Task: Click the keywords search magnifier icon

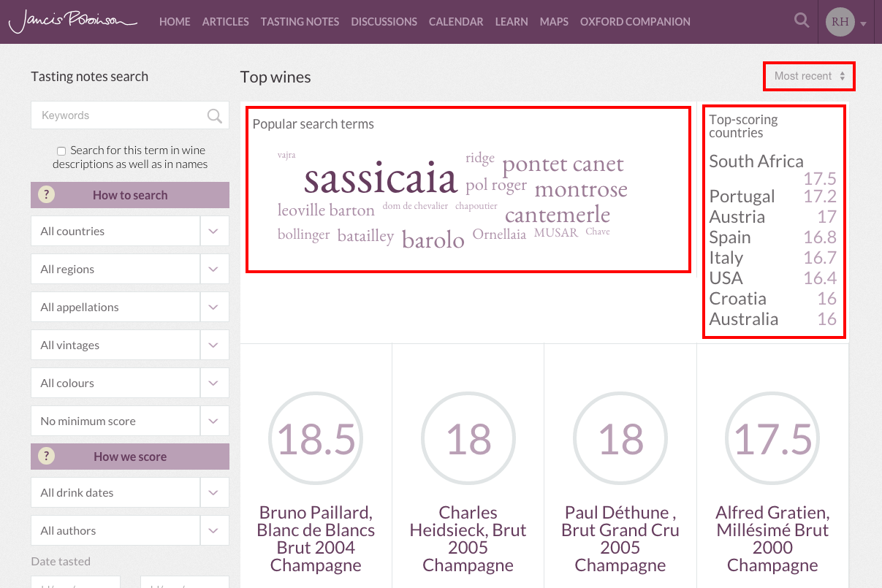Action: pyautogui.click(x=214, y=115)
